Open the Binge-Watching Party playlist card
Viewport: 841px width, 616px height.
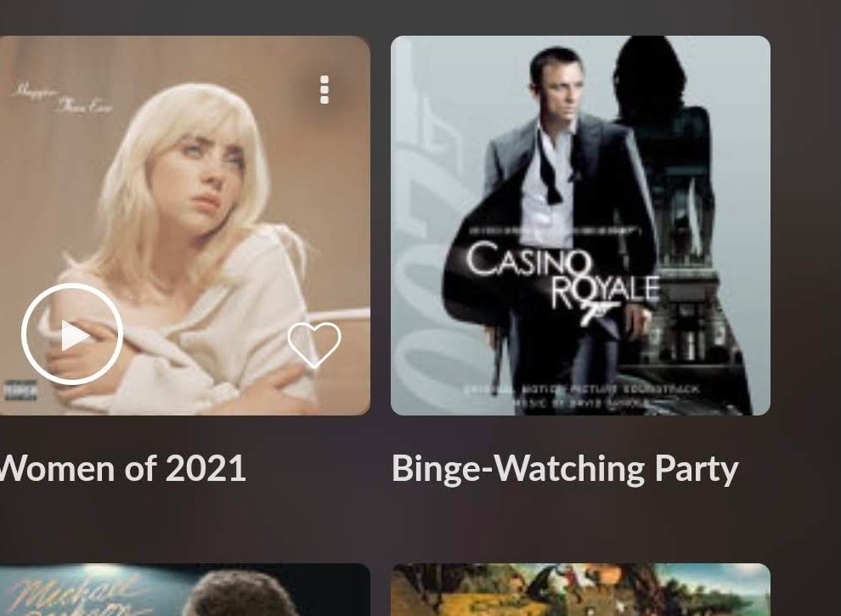580,225
